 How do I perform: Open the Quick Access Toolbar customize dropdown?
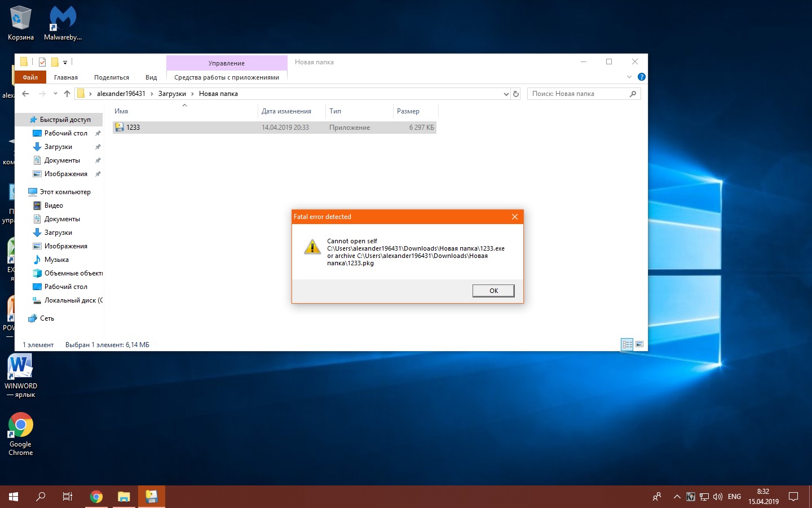pos(65,62)
